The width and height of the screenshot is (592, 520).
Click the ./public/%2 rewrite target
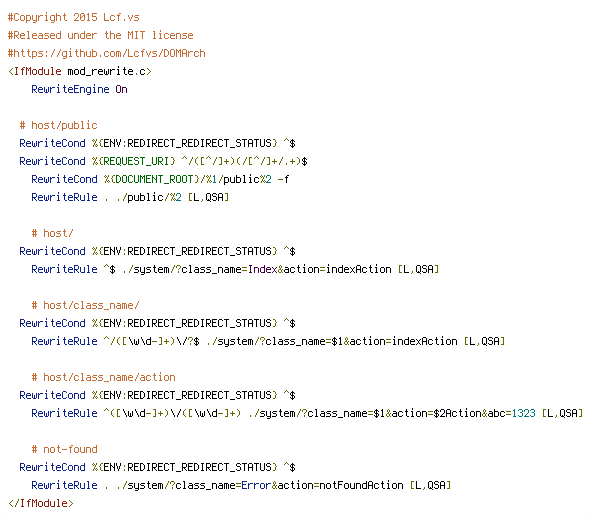tap(149, 198)
